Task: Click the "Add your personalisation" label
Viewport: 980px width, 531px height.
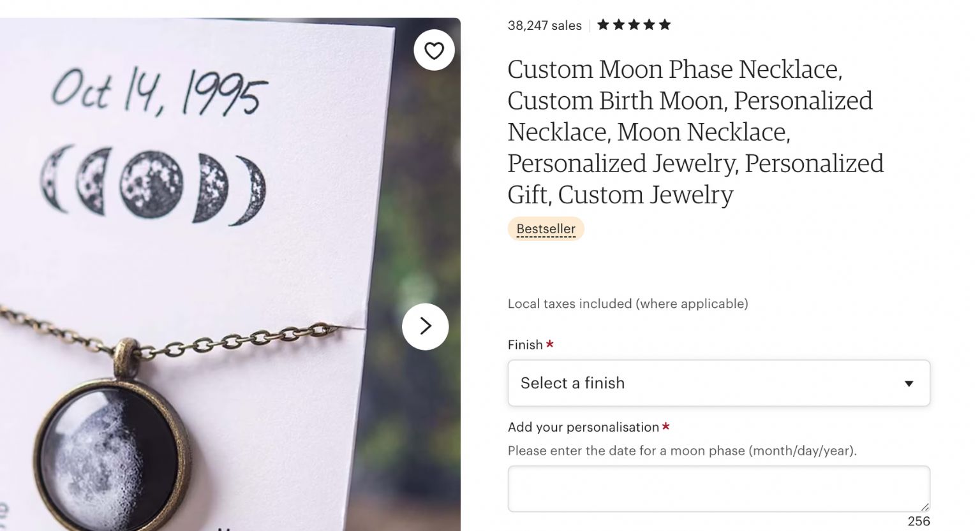Action: tap(583, 427)
